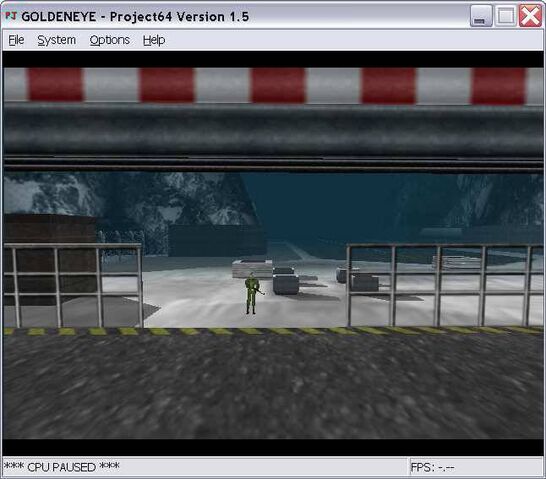The width and height of the screenshot is (546, 479).
Task: Maximize the Project64 window
Action: [505, 16]
